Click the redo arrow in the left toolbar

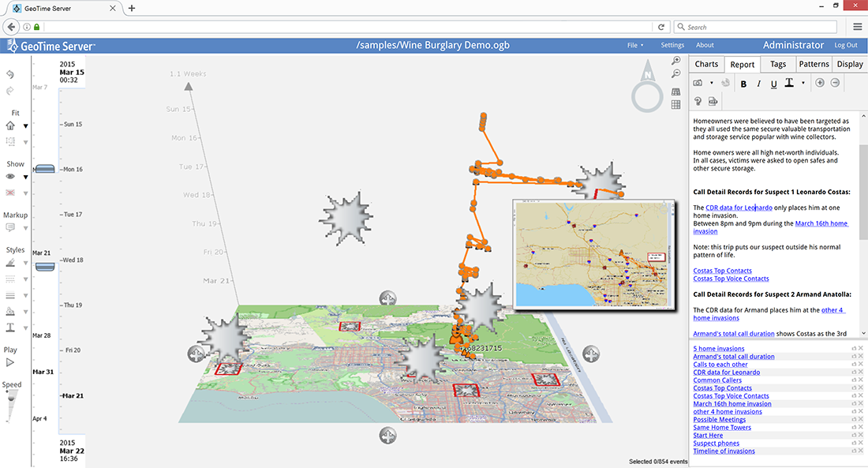(10, 91)
